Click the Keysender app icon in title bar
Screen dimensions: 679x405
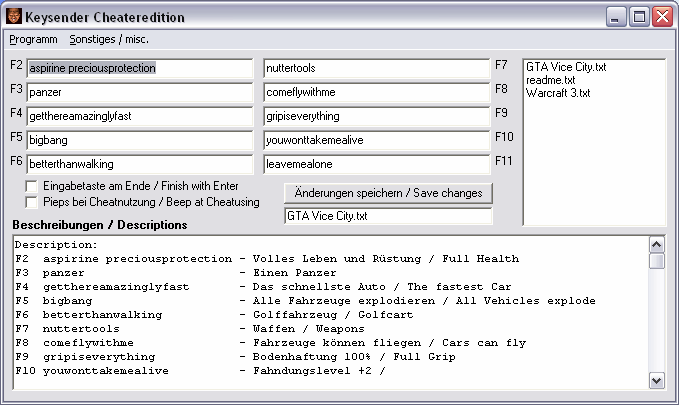[15, 17]
